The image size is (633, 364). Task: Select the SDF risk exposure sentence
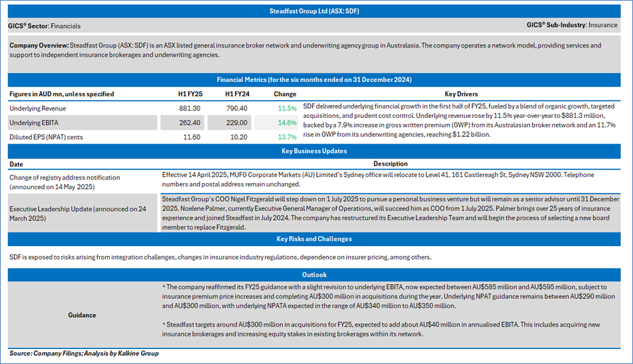coord(220,257)
